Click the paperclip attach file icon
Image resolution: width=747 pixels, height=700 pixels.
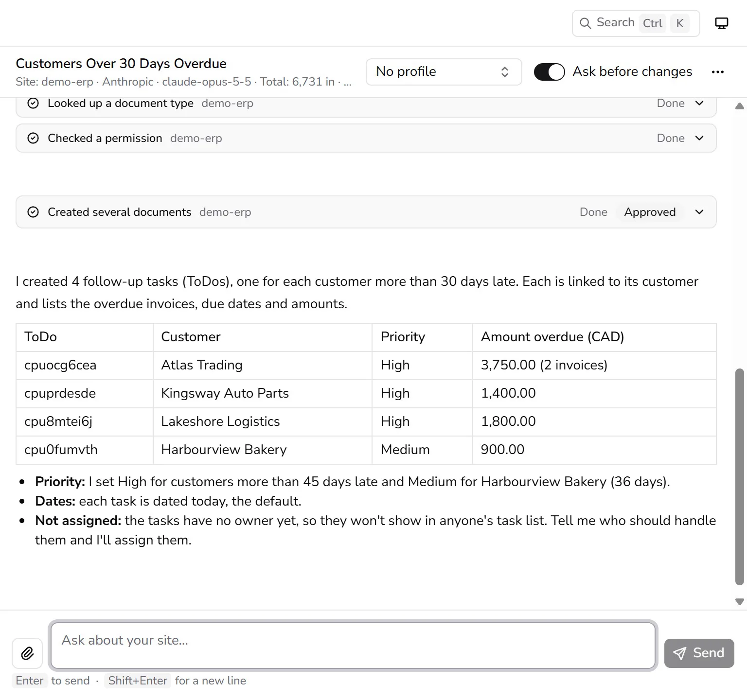click(27, 653)
